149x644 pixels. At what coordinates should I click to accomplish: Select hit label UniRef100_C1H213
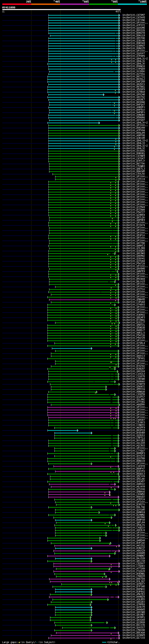(x=133, y=374)
